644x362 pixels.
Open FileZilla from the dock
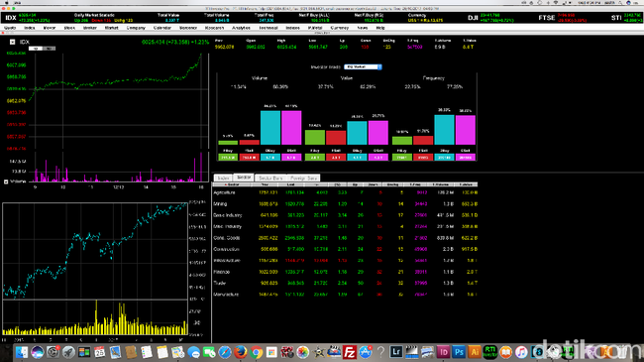(349, 352)
